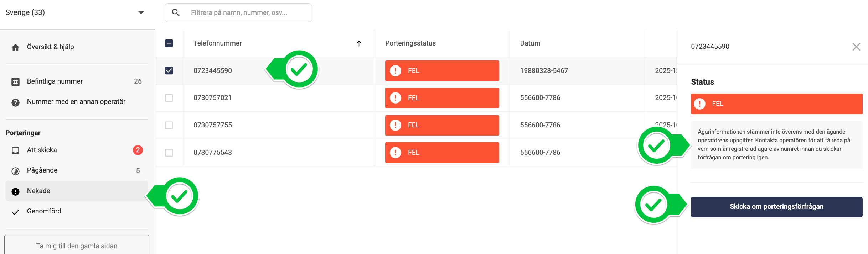Click the question mark icon for other operator numbers

tap(15, 102)
